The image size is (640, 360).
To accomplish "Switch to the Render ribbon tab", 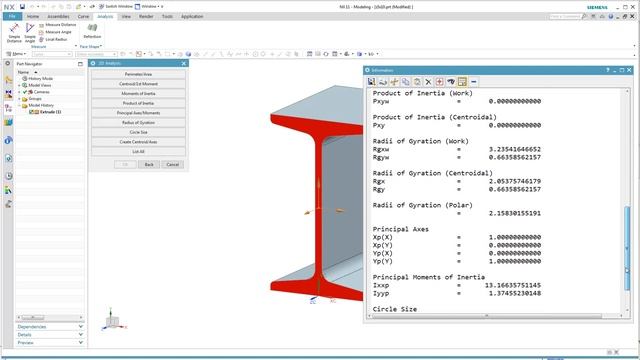I will pos(146,16).
